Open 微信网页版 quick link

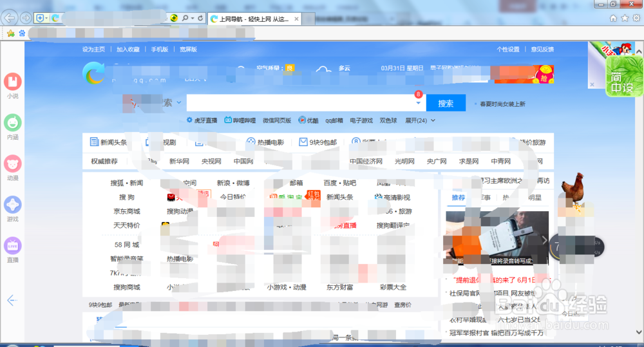pyautogui.click(x=277, y=120)
